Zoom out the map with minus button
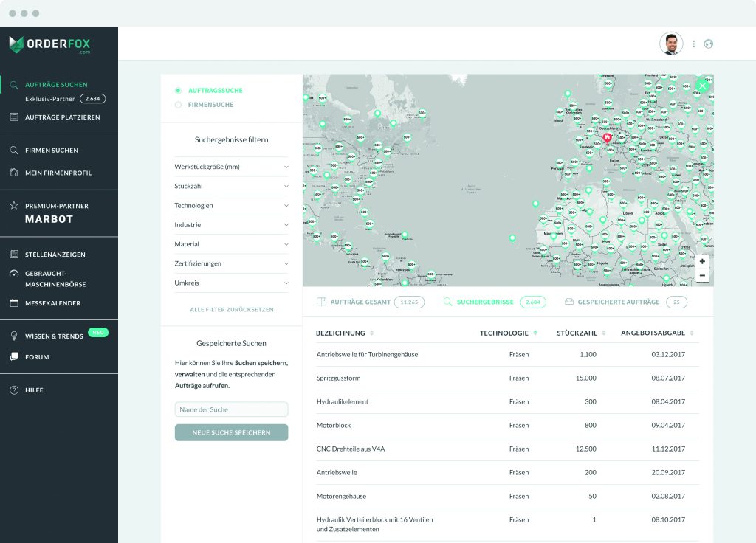 702,275
